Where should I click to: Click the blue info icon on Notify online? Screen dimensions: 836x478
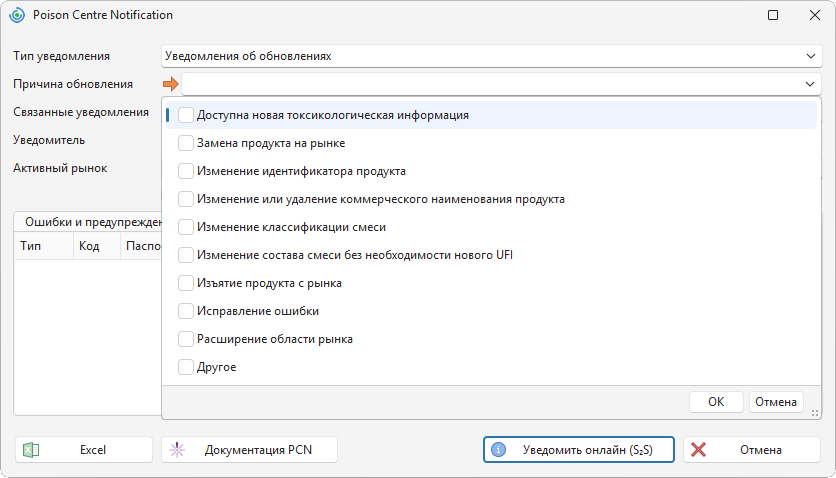pyautogui.click(x=499, y=450)
